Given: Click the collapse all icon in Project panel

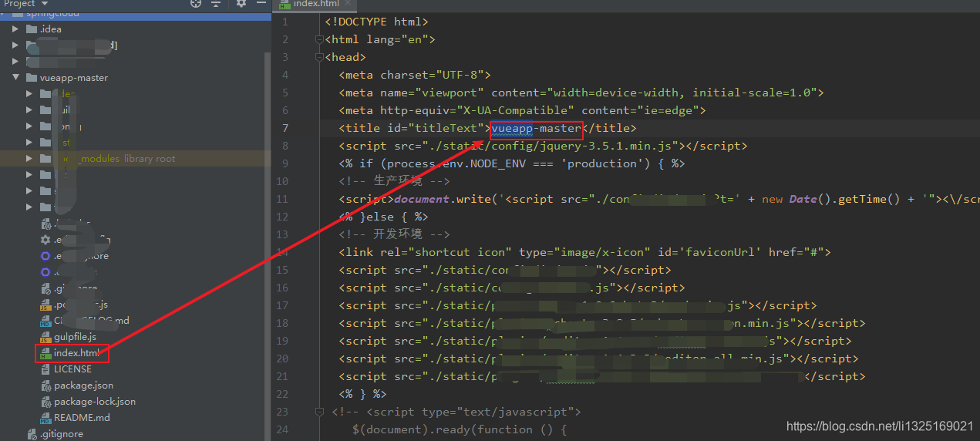Looking at the screenshot, I should (x=216, y=3).
